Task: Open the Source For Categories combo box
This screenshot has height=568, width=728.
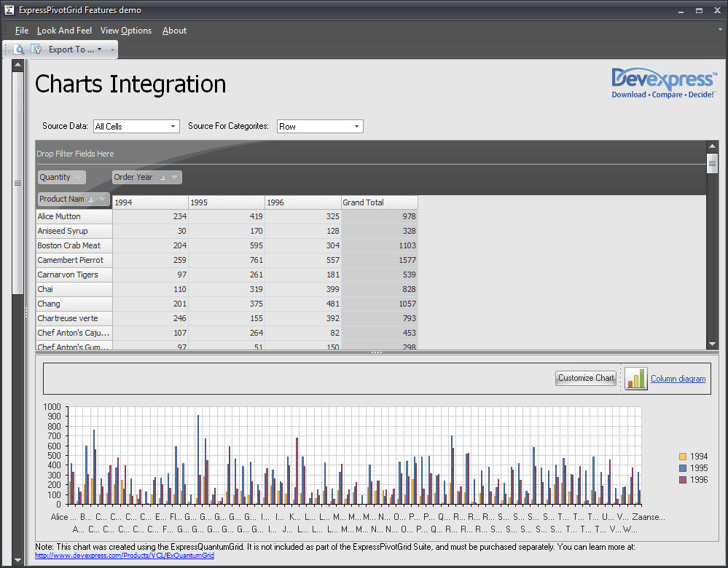Action: click(x=320, y=126)
